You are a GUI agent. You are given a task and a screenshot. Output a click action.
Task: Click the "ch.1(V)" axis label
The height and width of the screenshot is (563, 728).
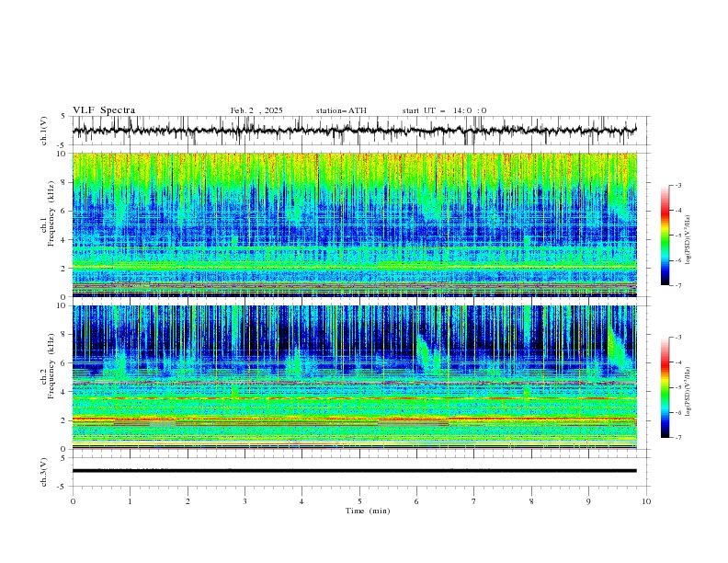point(44,131)
